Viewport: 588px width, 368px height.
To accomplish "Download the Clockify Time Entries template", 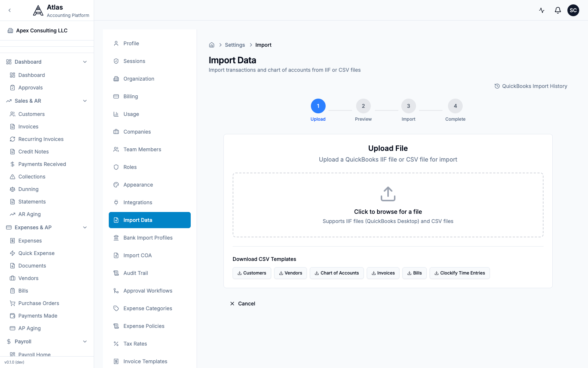I will [459, 273].
